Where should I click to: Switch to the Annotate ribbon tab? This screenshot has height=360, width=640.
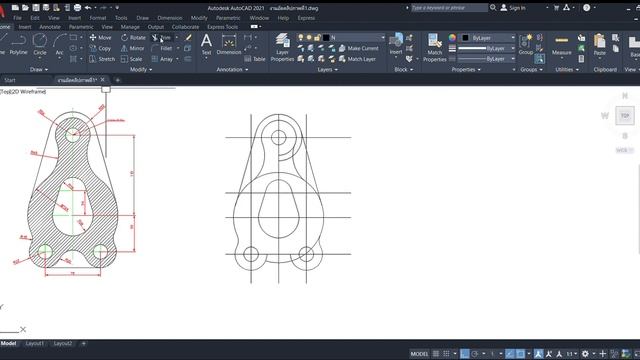point(50,27)
